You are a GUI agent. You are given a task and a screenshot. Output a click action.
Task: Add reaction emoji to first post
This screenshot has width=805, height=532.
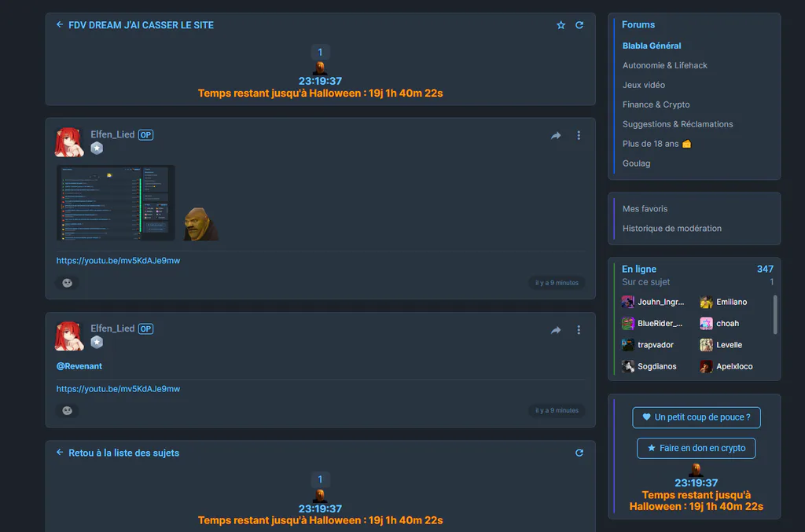(68, 283)
